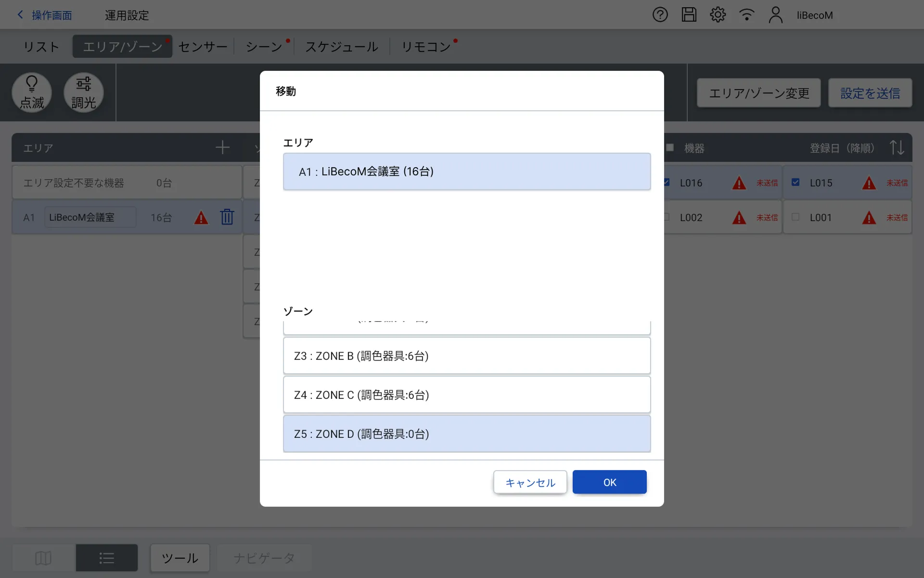Viewport: 924px width, 578px height.
Task: Click the save floppy disk icon
Action: pyautogui.click(x=689, y=15)
